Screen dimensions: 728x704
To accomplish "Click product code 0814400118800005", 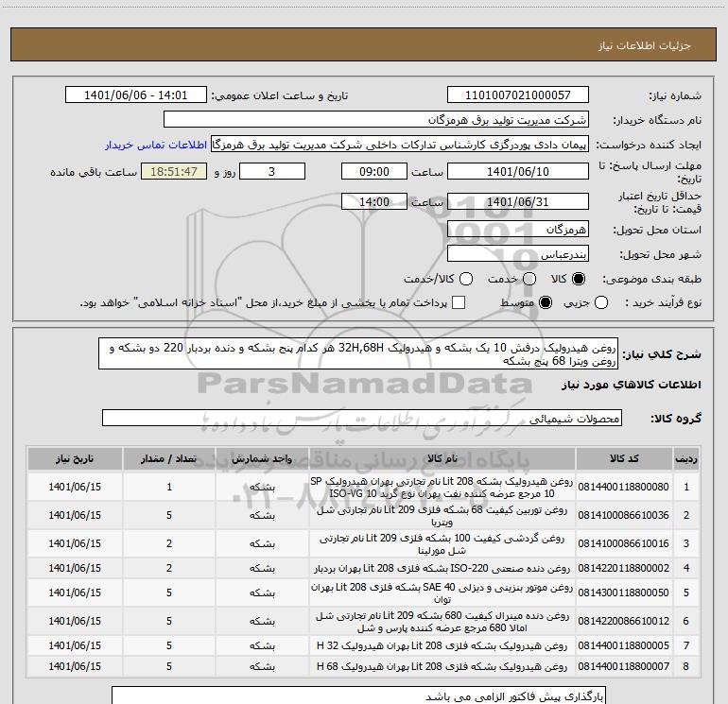I will click(624, 646).
